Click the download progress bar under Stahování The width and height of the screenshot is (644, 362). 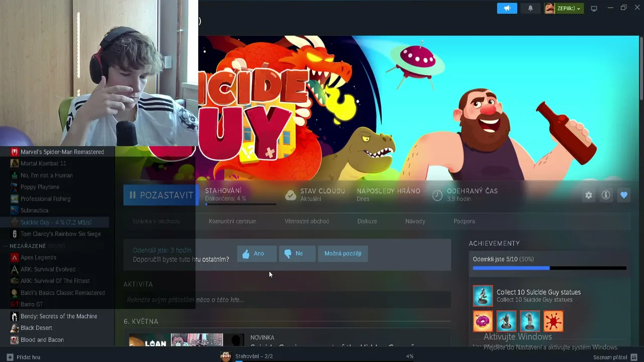click(240, 204)
